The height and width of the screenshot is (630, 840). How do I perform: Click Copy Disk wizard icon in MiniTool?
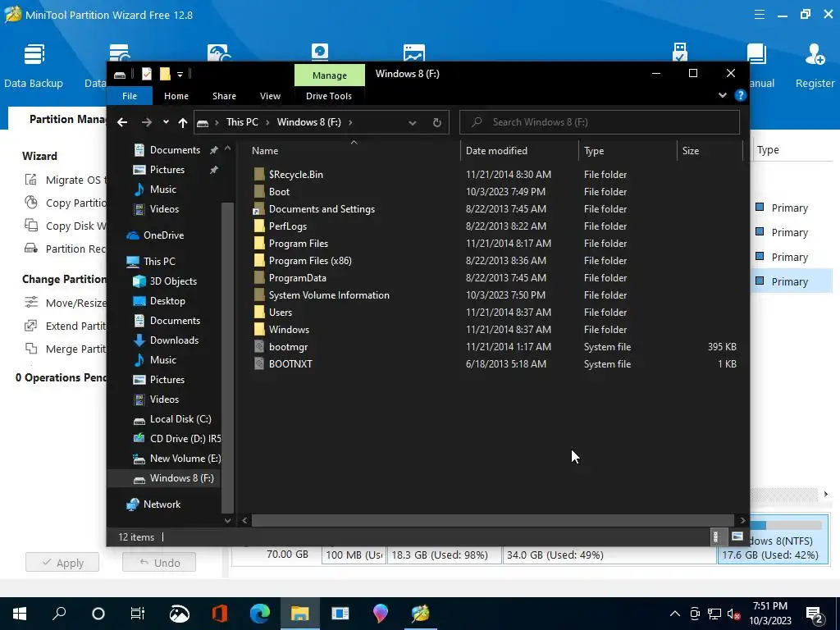coord(31,226)
